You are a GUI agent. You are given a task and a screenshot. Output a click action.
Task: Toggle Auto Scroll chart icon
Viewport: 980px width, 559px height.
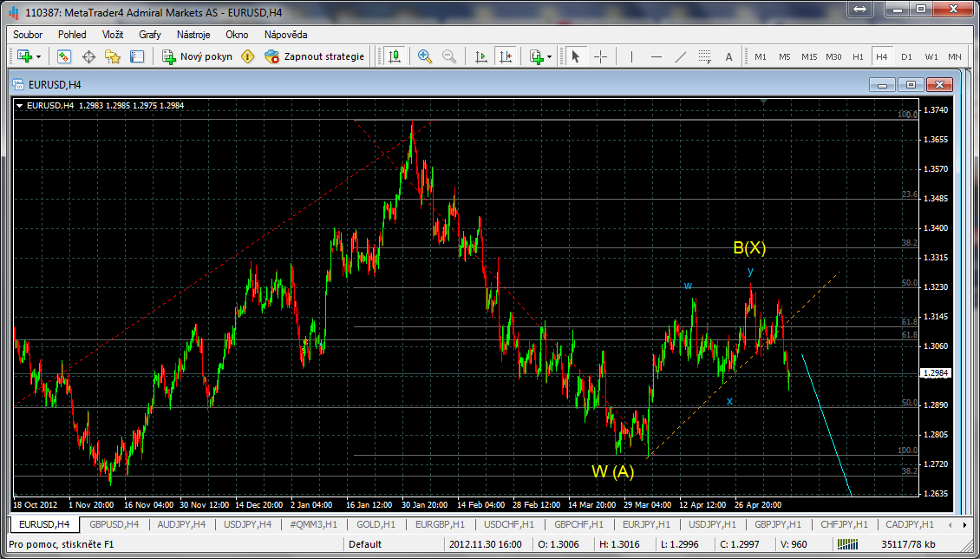click(x=481, y=56)
